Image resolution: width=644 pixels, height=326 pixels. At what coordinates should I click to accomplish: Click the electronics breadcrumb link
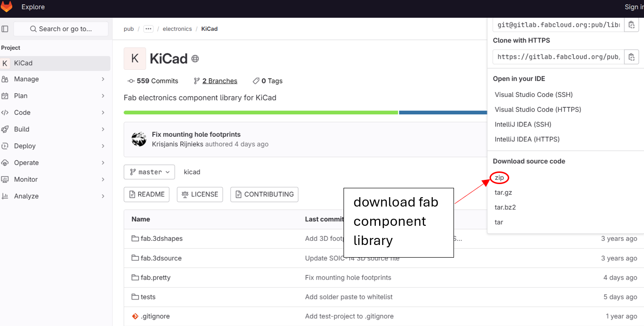tap(177, 29)
